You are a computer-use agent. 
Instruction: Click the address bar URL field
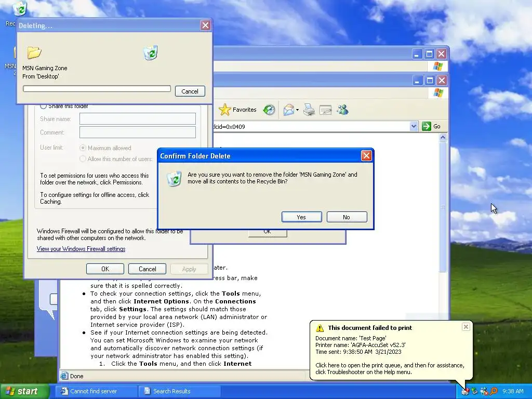(311, 127)
